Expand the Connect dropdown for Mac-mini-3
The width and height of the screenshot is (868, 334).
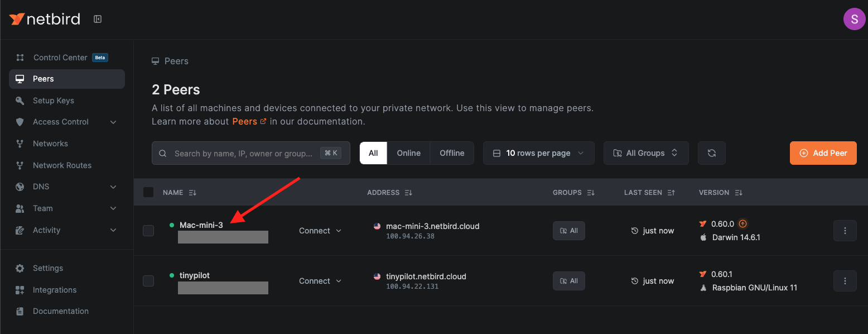[320, 230]
